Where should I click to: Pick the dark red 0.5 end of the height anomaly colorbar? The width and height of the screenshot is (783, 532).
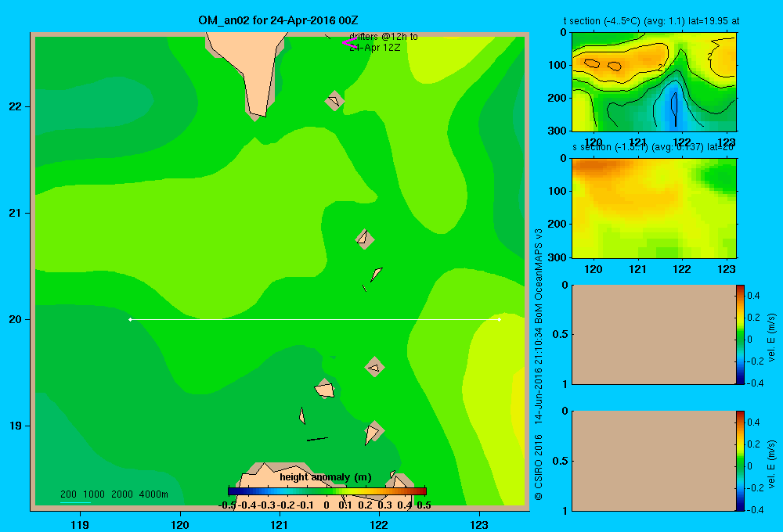[x=423, y=491]
